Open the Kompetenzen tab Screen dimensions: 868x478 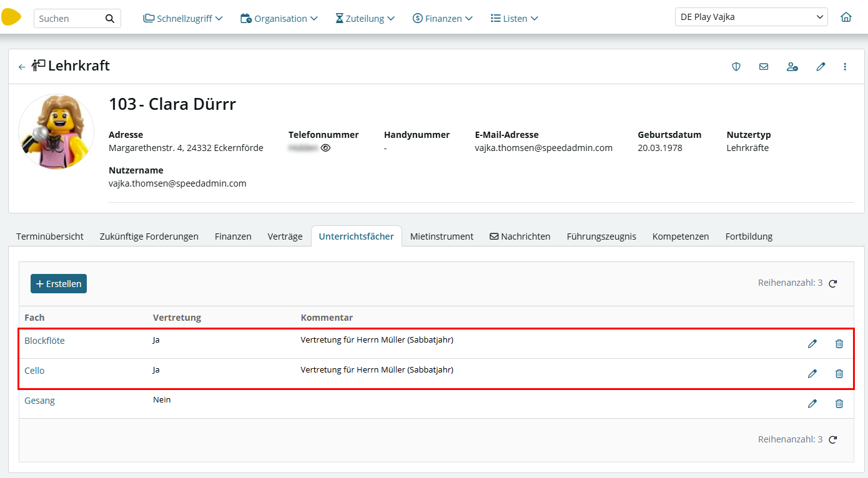[681, 237]
